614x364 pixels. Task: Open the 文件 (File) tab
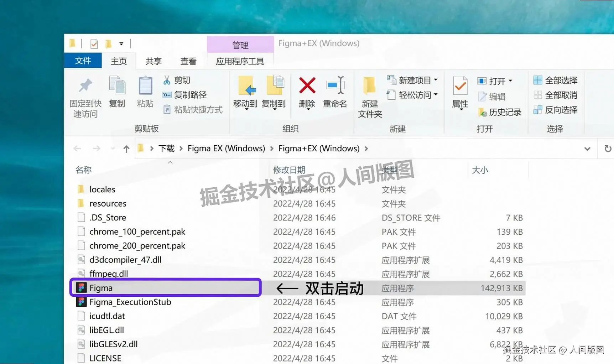click(x=83, y=61)
